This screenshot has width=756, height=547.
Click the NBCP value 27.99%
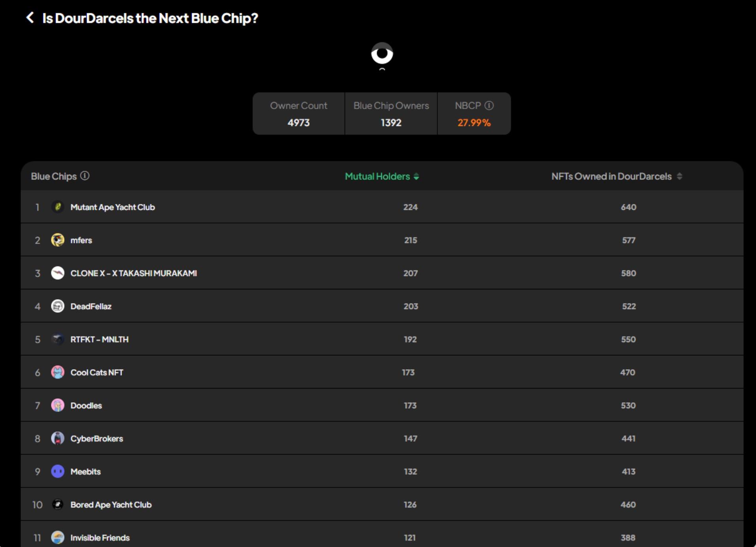pyautogui.click(x=474, y=123)
